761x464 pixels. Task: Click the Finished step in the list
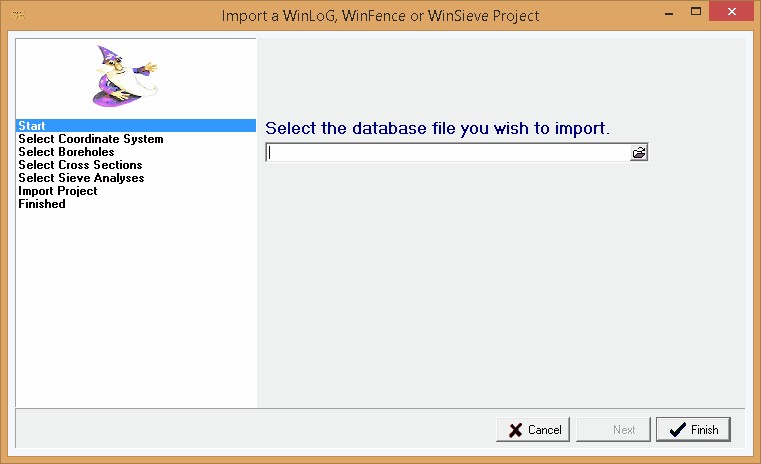(41, 204)
